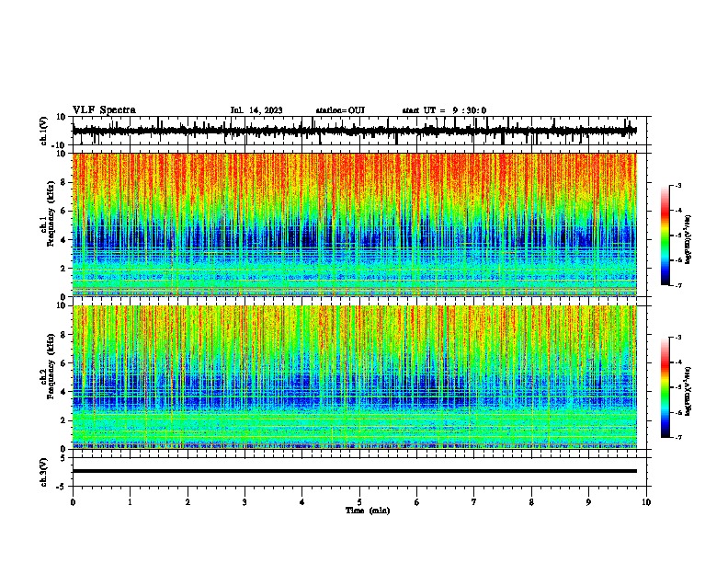Viewport: 728px width, 563px height.
Task: Click the time axis tick label "5"
Action: pos(359,502)
